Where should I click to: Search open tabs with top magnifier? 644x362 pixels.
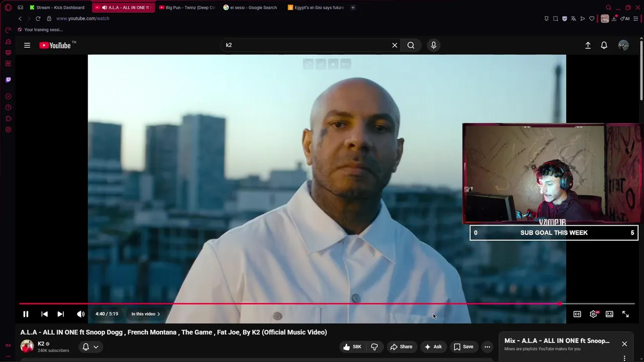[x=608, y=8]
